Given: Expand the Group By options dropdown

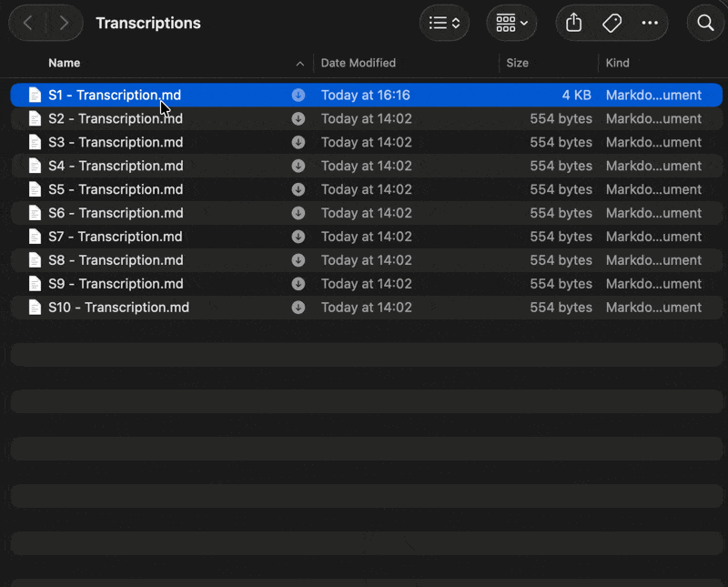Looking at the screenshot, I should (511, 24).
